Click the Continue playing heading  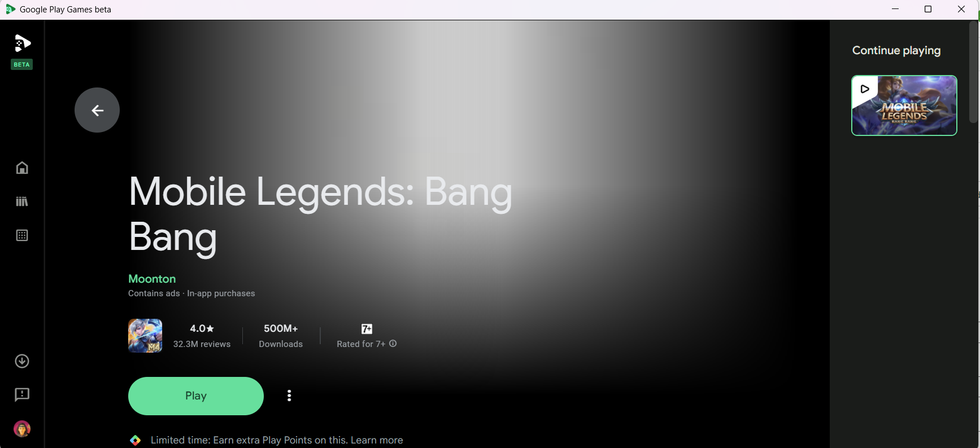[x=896, y=50]
